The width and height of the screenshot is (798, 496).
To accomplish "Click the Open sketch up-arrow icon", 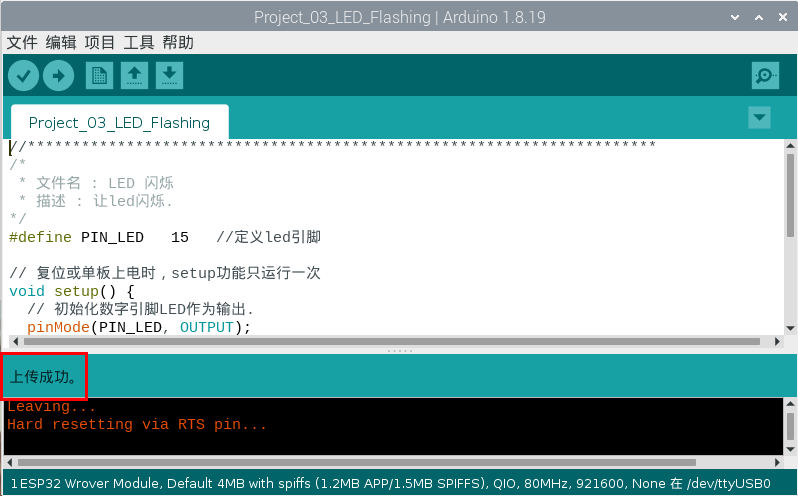I will (134, 75).
